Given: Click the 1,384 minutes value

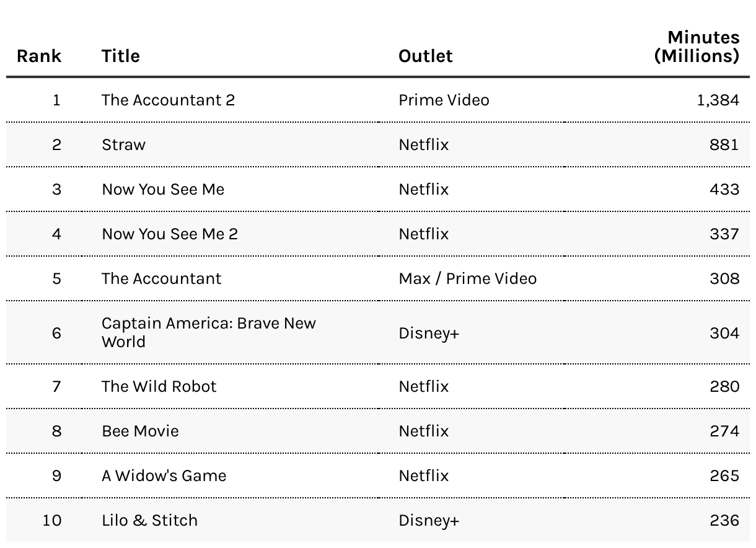Looking at the screenshot, I should 718,100.
